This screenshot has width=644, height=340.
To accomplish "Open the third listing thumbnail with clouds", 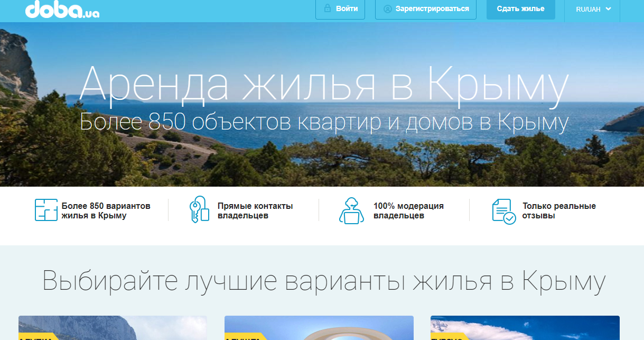I will point(525,328).
